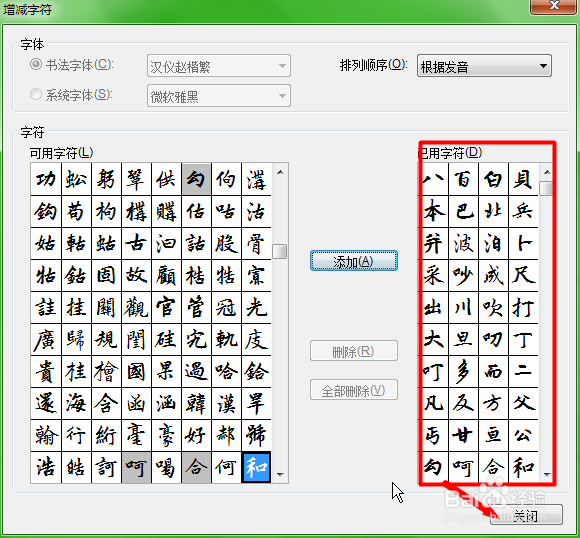Select character 八 in used characters list
This screenshot has height=538, width=580.
[x=433, y=179]
